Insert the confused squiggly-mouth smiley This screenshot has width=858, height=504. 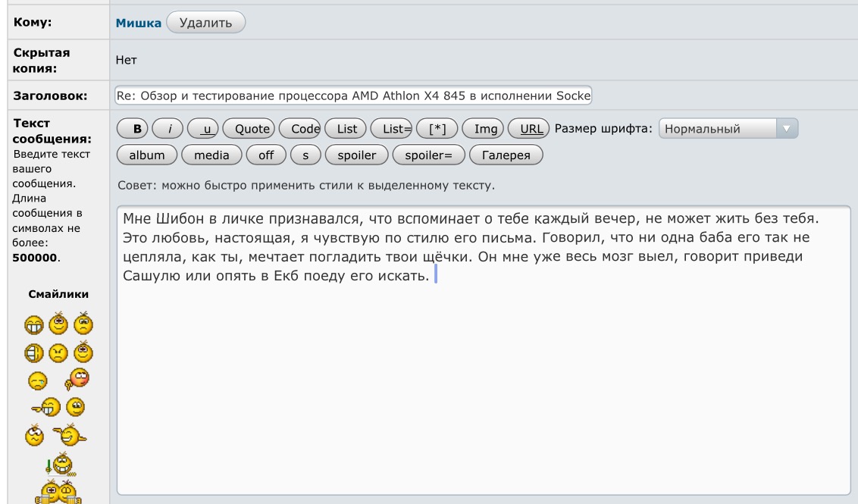[x=36, y=436]
